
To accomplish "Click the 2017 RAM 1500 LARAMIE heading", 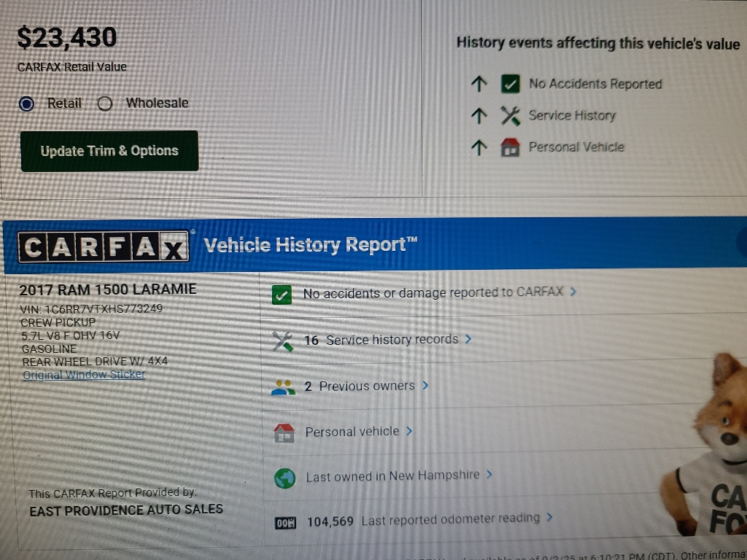I will coord(108,289).
